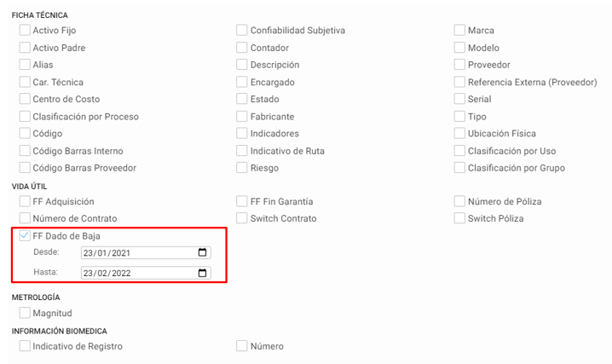Enable the Número de Póliza checkbox
Viewport: 612px width, 364px height.
pyautogui.click(x=459, y=201)
